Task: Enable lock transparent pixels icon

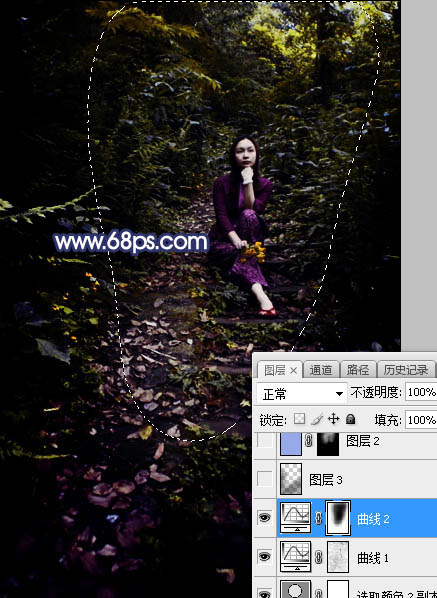Action: pyautogui.click(x=299, y=420)
